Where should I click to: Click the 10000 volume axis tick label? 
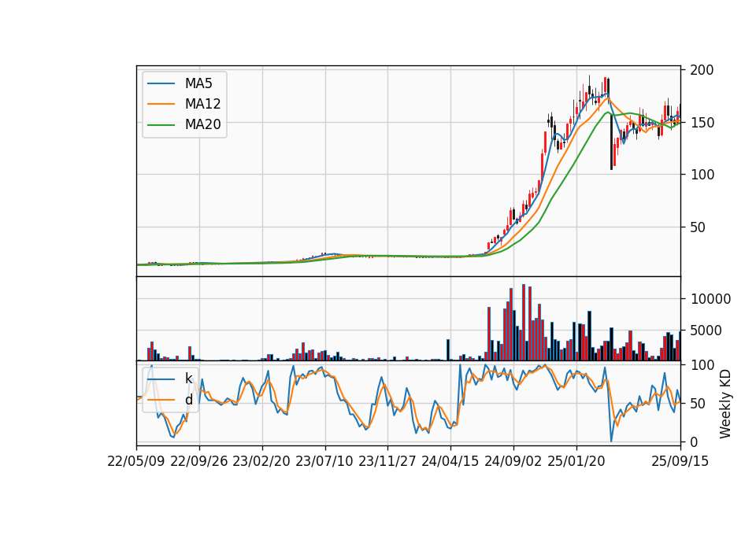[710, 299]
